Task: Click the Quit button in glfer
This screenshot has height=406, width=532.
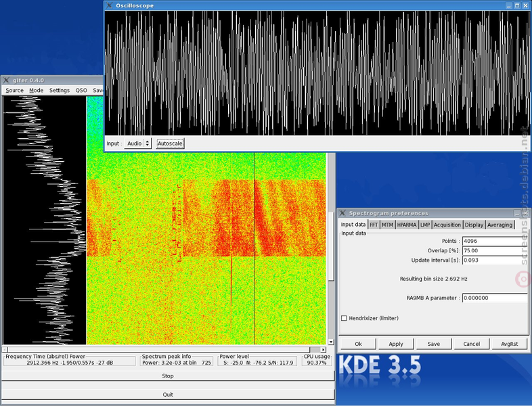Action: 168,394
